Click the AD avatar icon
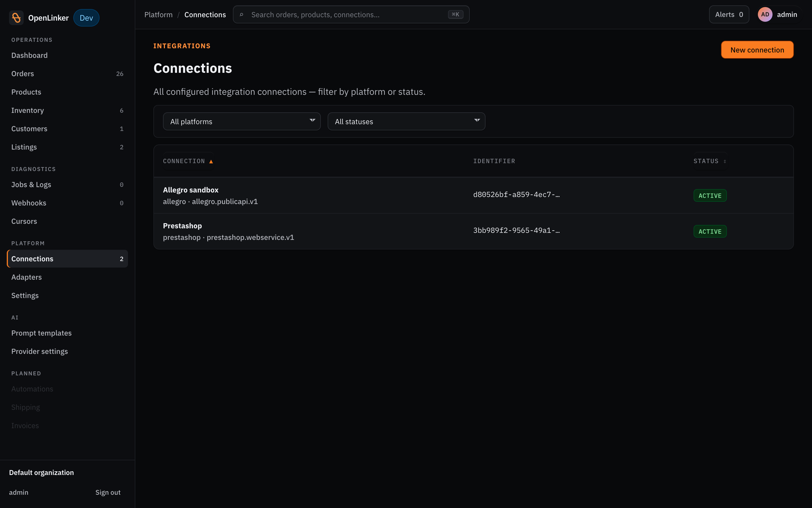Image resolution: width=812 pixels, height=508 pixels. [x=765, y=14]
